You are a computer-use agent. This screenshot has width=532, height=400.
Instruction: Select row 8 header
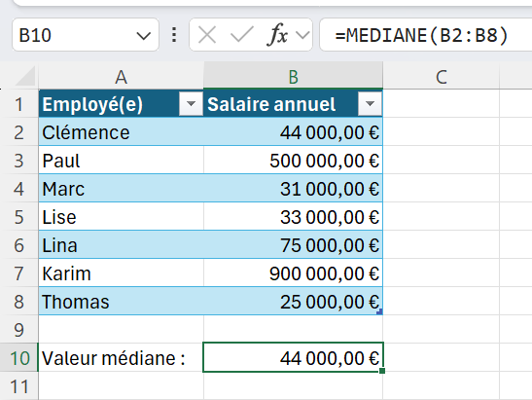click(19, 301)
